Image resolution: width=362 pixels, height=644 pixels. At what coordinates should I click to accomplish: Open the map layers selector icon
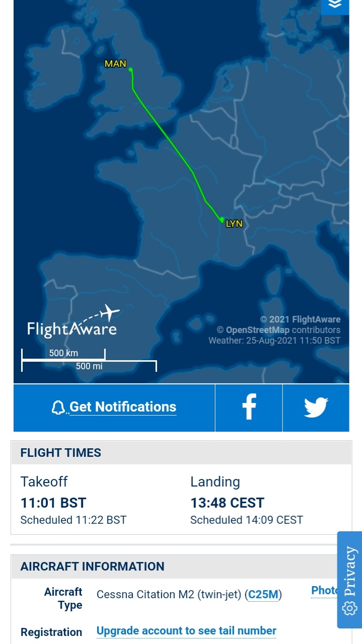[x=335, y=5]
